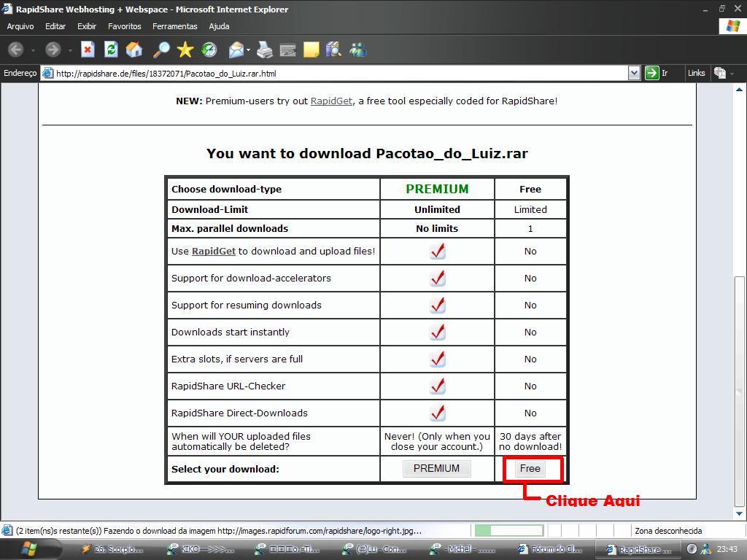This screenshot has width=747, height=560.
Task: Click the Edit page toolbar icon
Action: pyautogui.click(x=287, y=50)
